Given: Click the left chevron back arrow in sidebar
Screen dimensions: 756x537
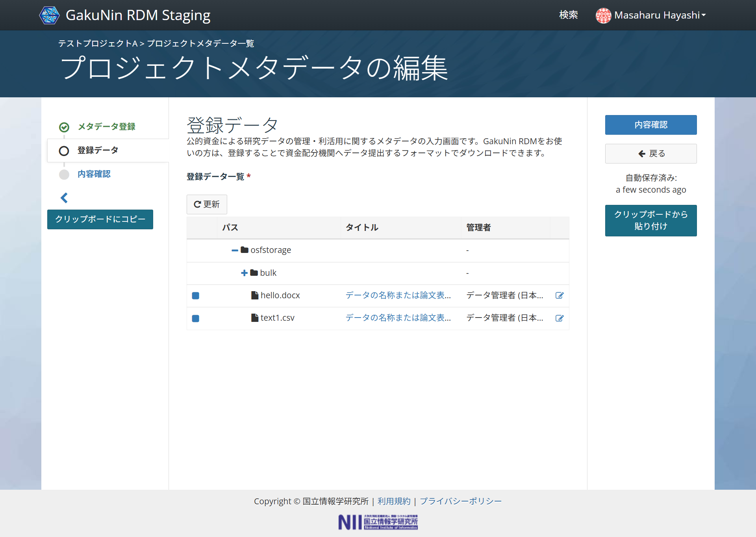Looking at the screenshot, I should [x=64, y=198].
